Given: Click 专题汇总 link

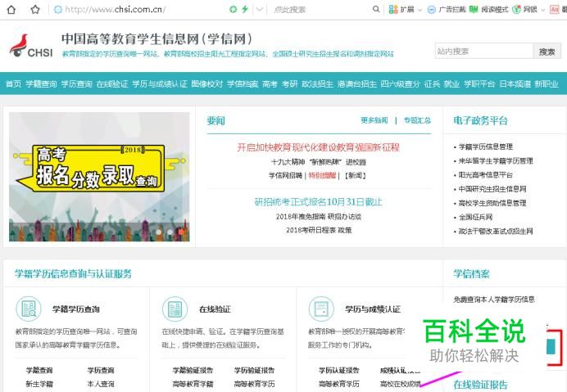Looking at the screenshot, I should tap(417, 120).
